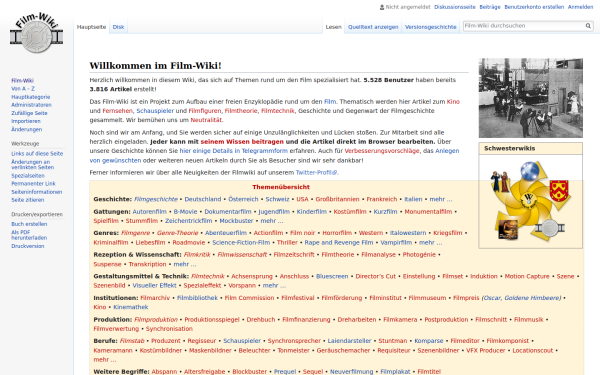Open the black-and-white film studio photo
The image size is (600, 375).
coord(530,98)
